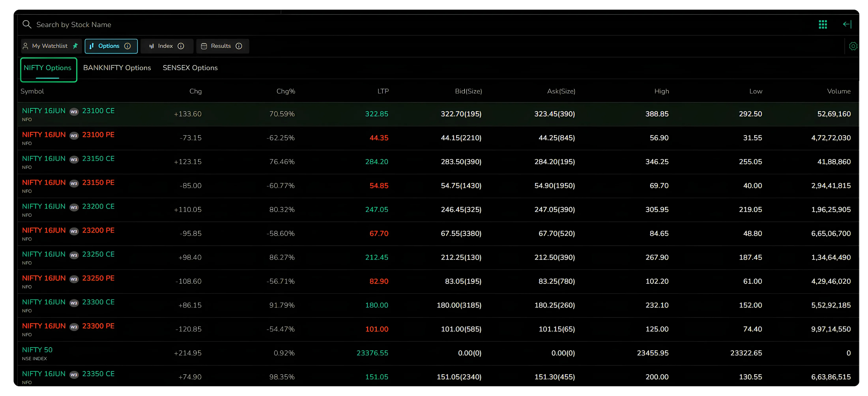Click change percent 91.79%
868x396 pixels.
pos(282,305)
